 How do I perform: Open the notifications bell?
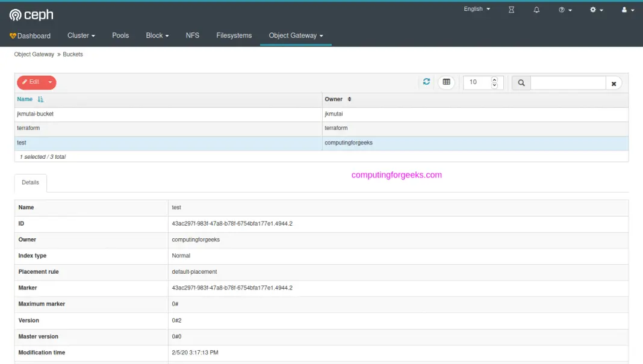[x=536, y=10]
